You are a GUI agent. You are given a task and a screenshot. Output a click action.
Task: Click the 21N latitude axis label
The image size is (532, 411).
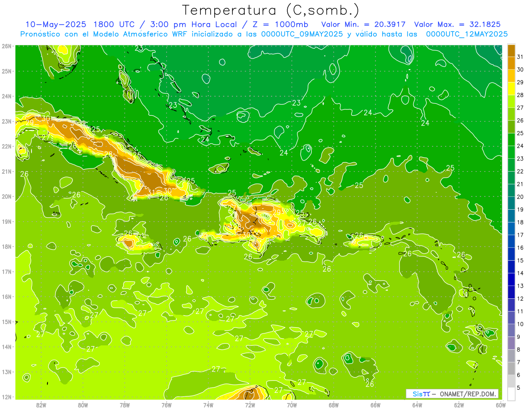(6, 171)
